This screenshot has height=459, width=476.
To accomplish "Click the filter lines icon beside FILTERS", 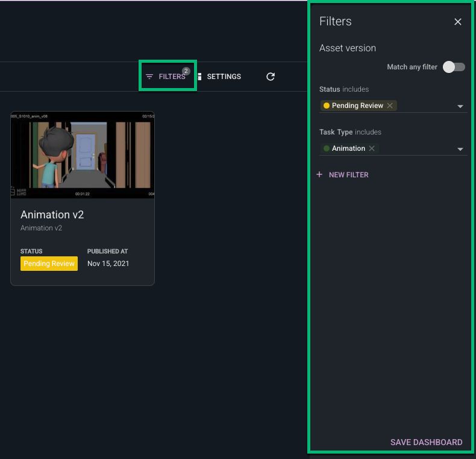I will click(x=149, y=77).
